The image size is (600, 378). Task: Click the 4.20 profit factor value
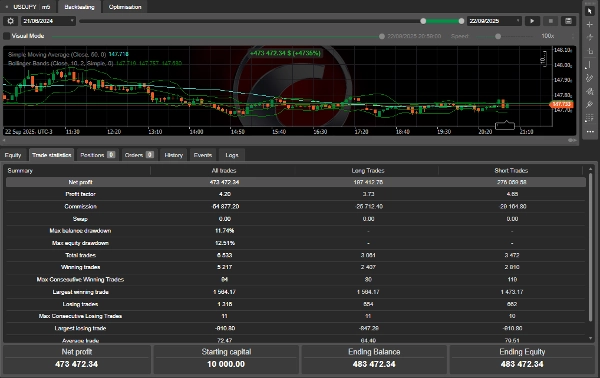tap(225, 194)
